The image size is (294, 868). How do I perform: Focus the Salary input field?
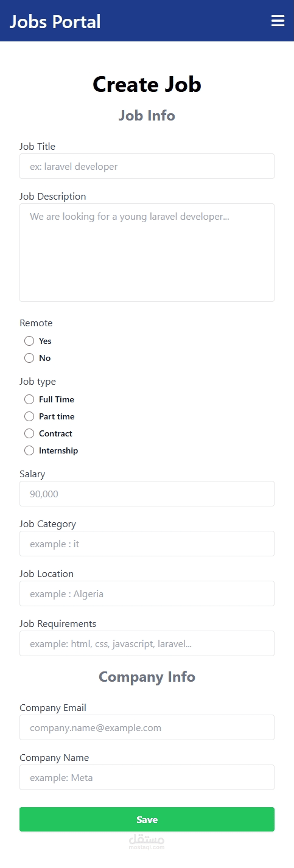147,494
